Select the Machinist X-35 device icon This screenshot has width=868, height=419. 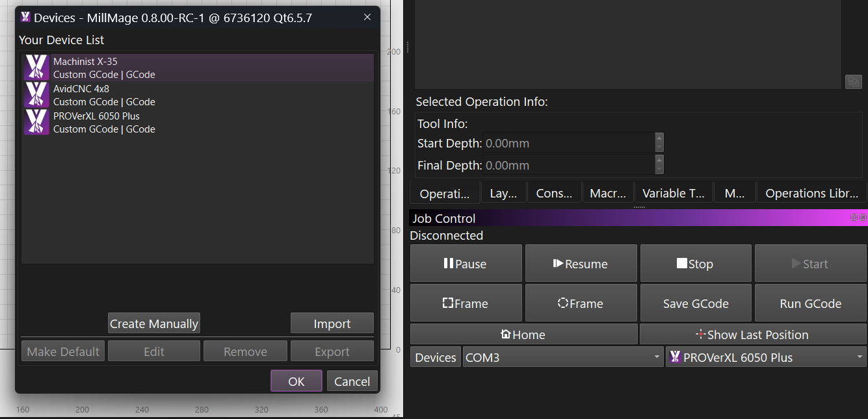[36, 68]
